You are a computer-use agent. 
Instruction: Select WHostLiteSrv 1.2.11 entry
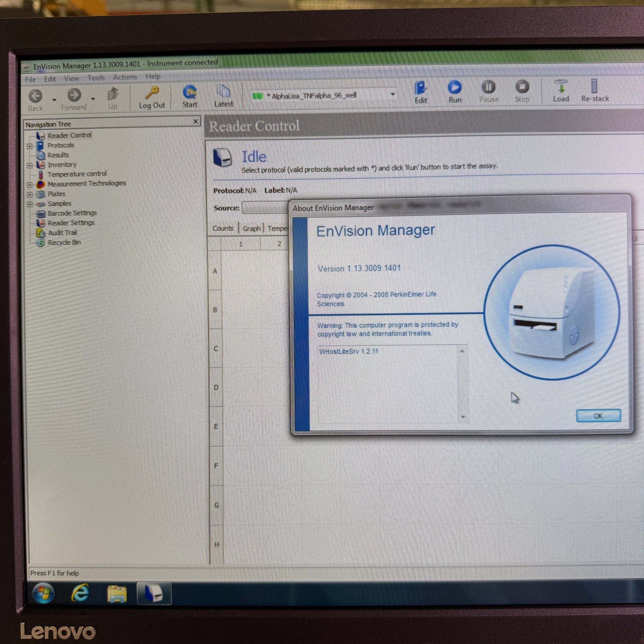point(348,352)
